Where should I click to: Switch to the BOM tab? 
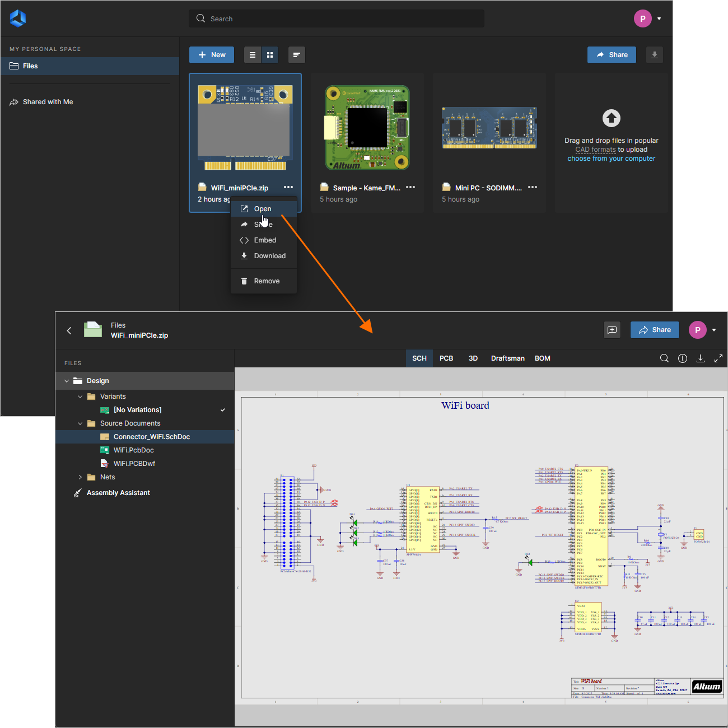(543, 358)
